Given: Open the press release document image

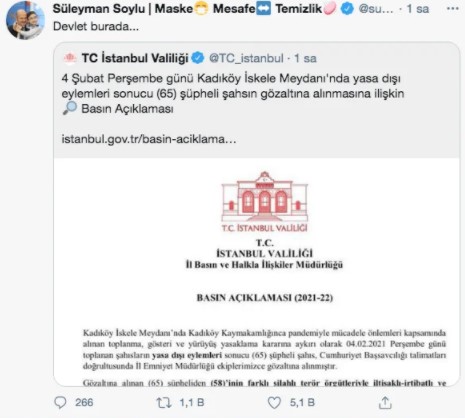Looking at the screenshot, I should pyautogui.click(x=257, y=272).
